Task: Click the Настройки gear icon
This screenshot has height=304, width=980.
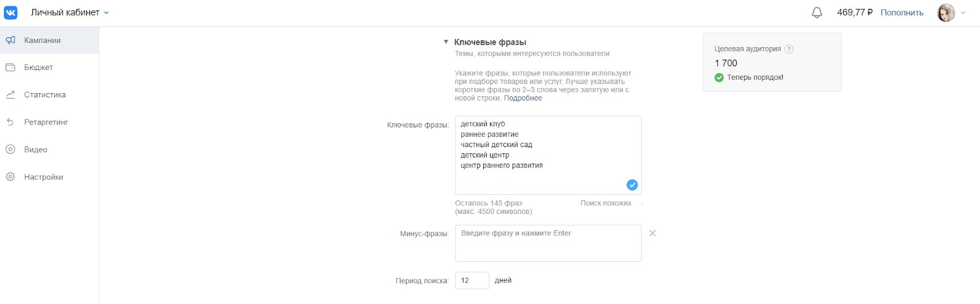Action: tap(10, 177)
